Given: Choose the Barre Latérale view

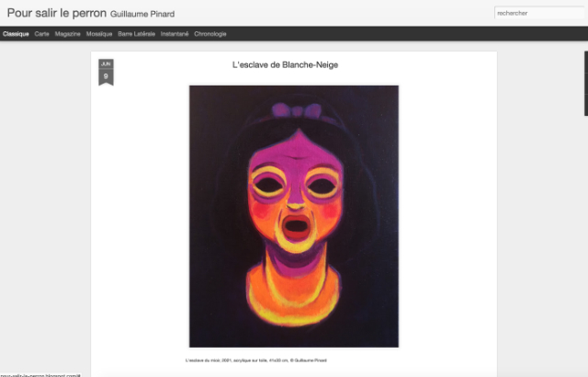Looking at the screenshot, I should point(137,34).
